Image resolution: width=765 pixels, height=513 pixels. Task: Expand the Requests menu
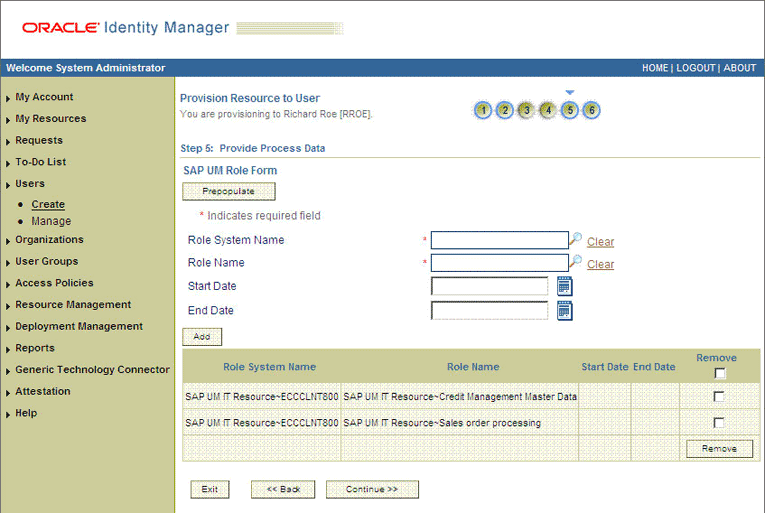[39, 140]
